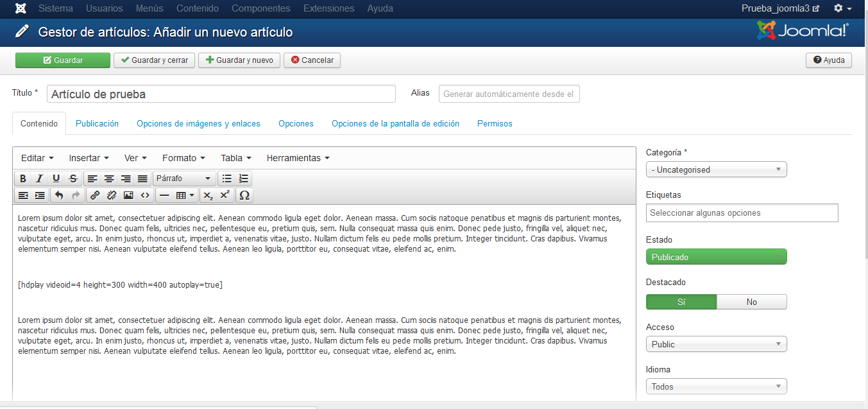This screenshot has width=868, height=409.
Task: Click into the Alias input field
Action: 509,94
